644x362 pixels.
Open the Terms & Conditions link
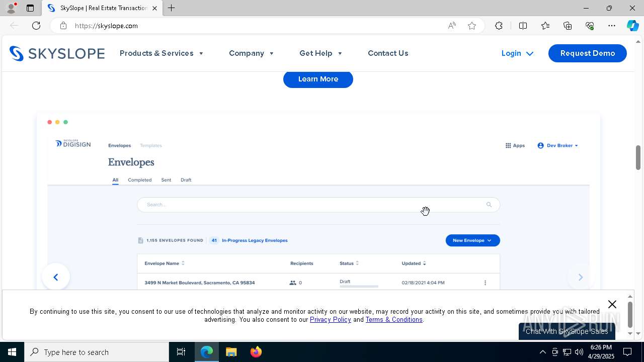394,320
